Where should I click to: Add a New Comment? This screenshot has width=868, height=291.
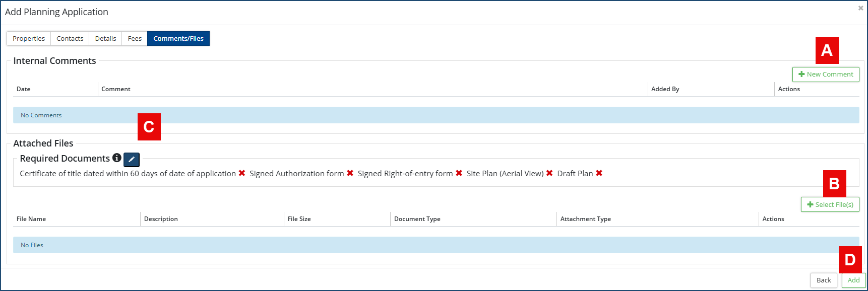pos(826,75)
